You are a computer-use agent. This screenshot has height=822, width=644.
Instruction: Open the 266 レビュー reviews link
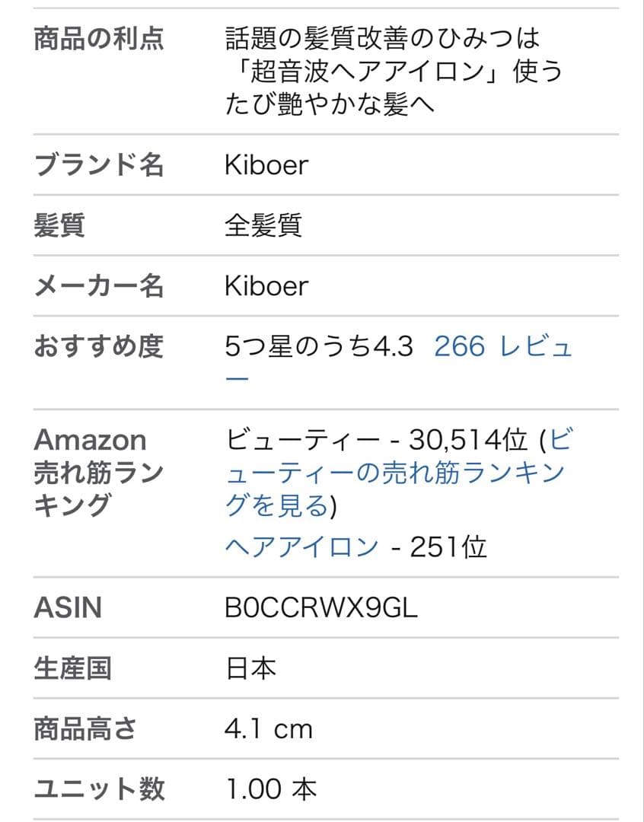502,347
